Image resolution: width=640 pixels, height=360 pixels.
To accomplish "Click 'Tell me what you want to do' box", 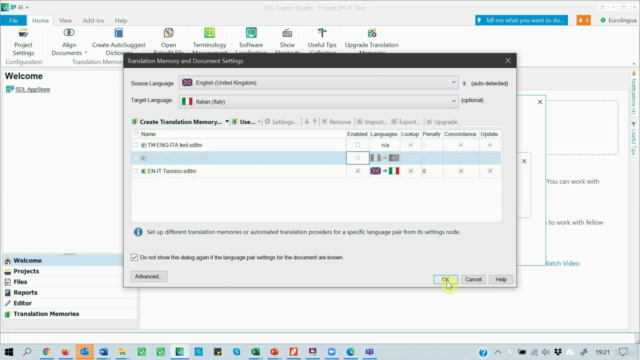I will tap(521, 20).
